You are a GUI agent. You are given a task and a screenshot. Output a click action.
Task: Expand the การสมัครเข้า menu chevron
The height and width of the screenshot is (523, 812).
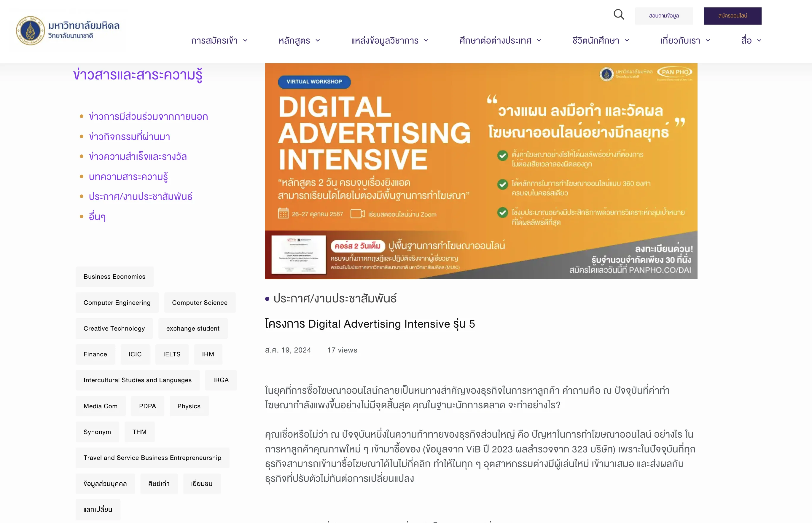245,40
